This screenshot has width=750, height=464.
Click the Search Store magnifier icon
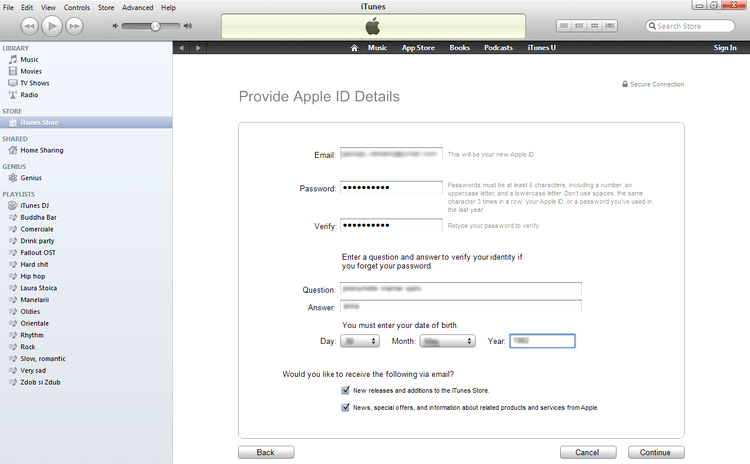pyautogui.click(x=652, y=26)
